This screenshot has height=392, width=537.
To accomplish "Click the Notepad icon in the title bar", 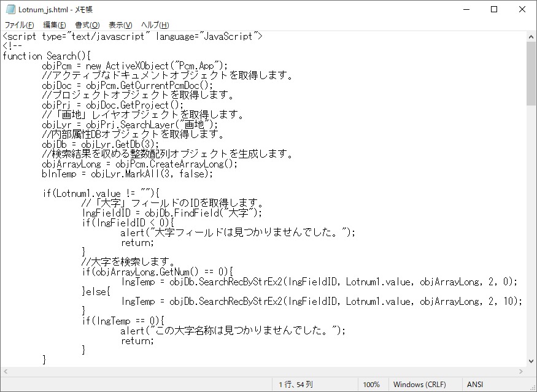I will [x=10, y=9].
